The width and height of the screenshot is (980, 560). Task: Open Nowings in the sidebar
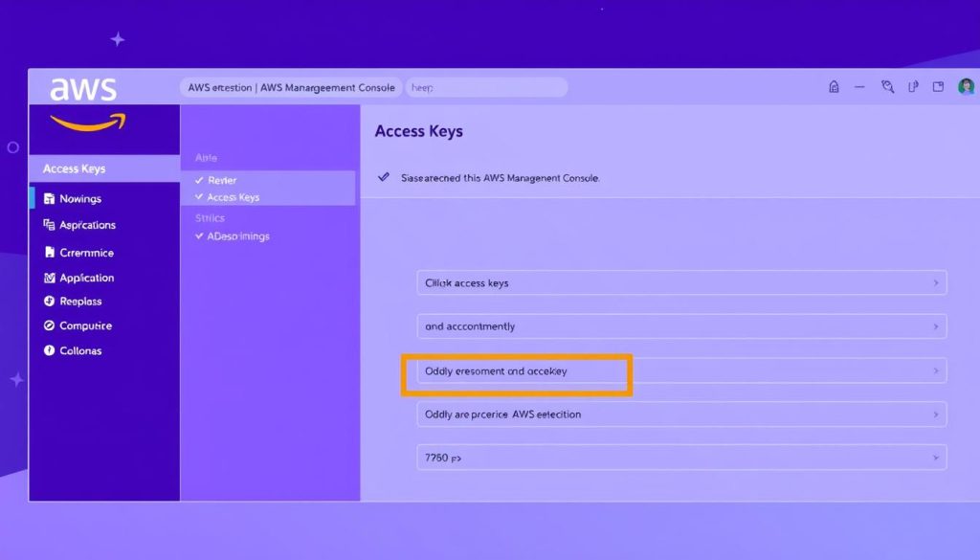80,199
